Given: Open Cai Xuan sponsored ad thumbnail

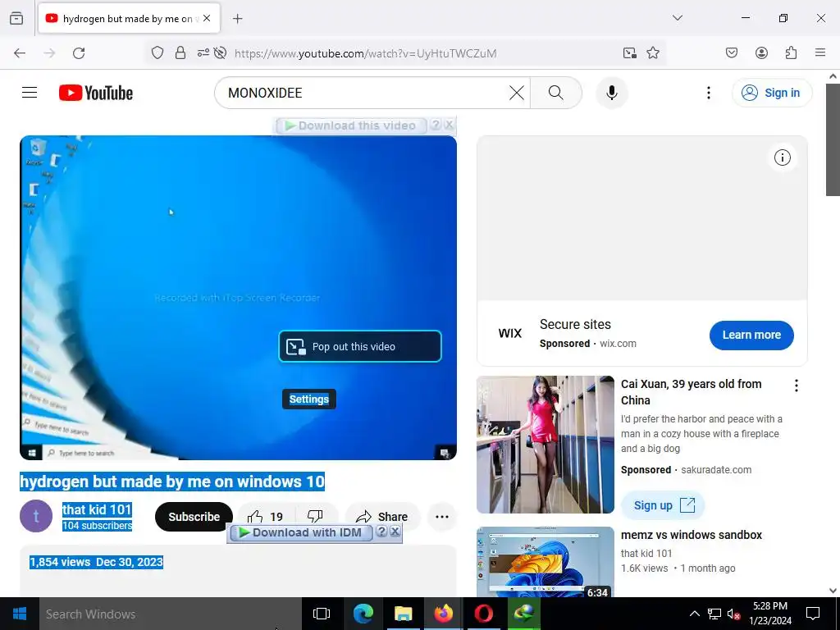Looking at the screenshot, I should pos(546,445).
